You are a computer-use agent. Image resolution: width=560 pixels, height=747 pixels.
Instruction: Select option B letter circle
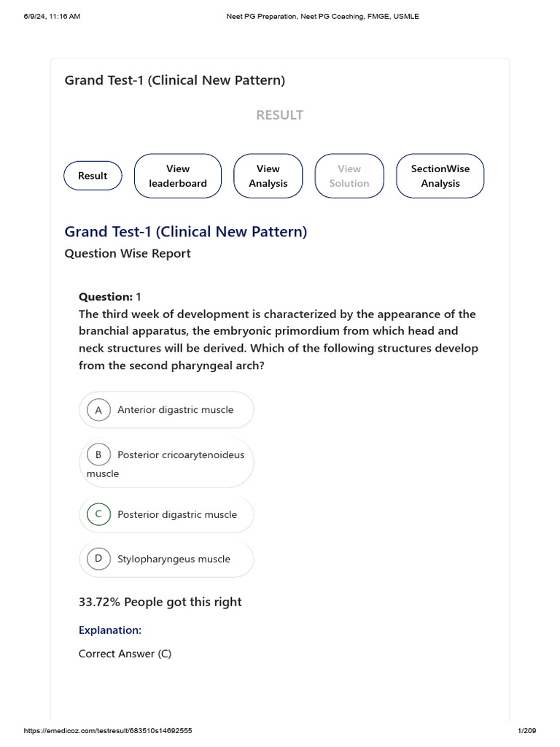(98, 455)
